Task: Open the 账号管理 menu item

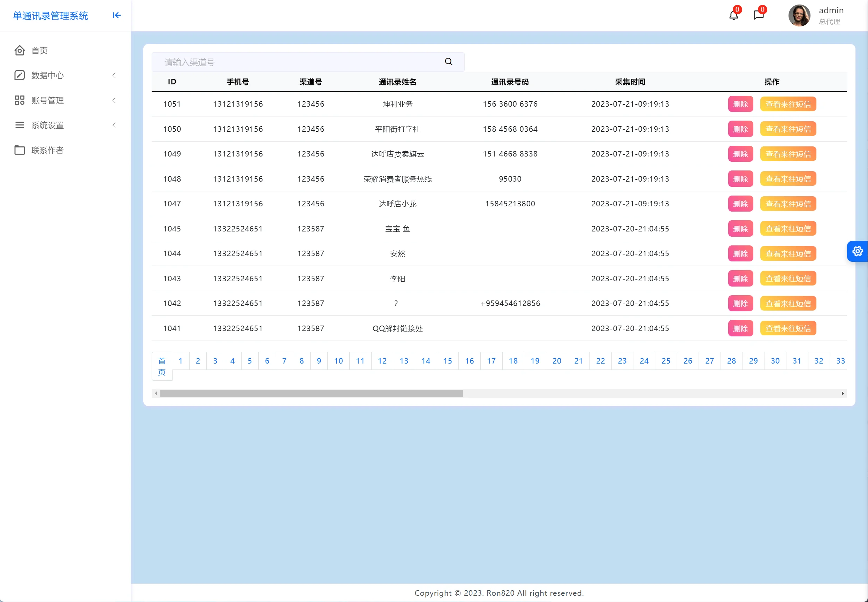Action: [47, 100]
